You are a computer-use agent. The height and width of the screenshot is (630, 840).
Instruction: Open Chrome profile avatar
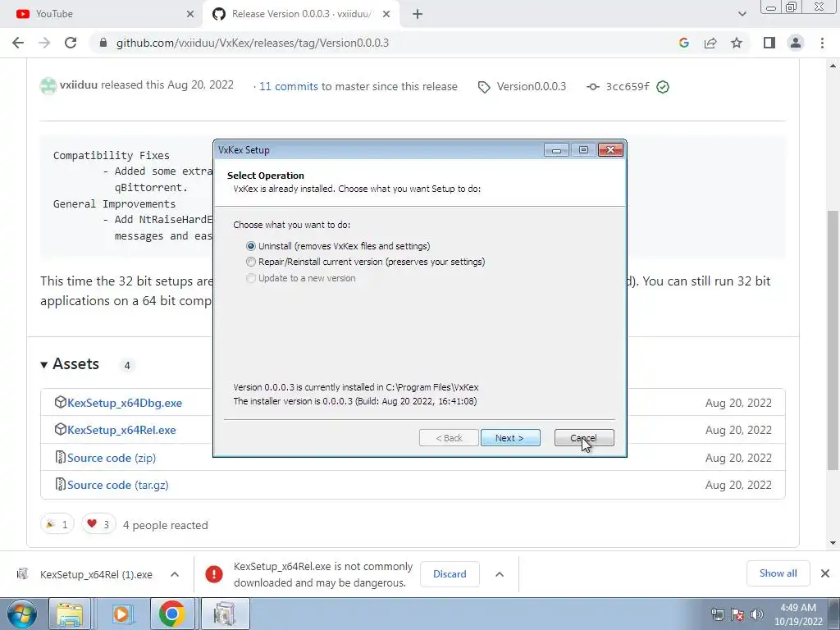(x=796, y=43)
